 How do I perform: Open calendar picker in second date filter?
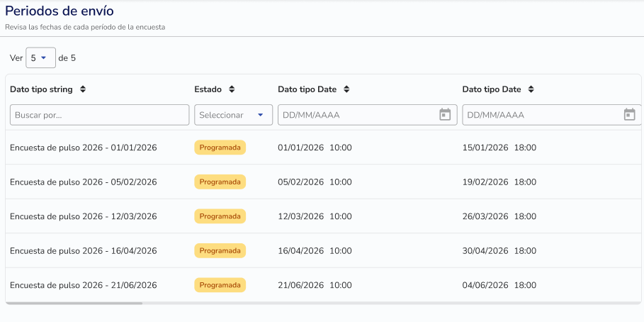click(x=629, y=115)
